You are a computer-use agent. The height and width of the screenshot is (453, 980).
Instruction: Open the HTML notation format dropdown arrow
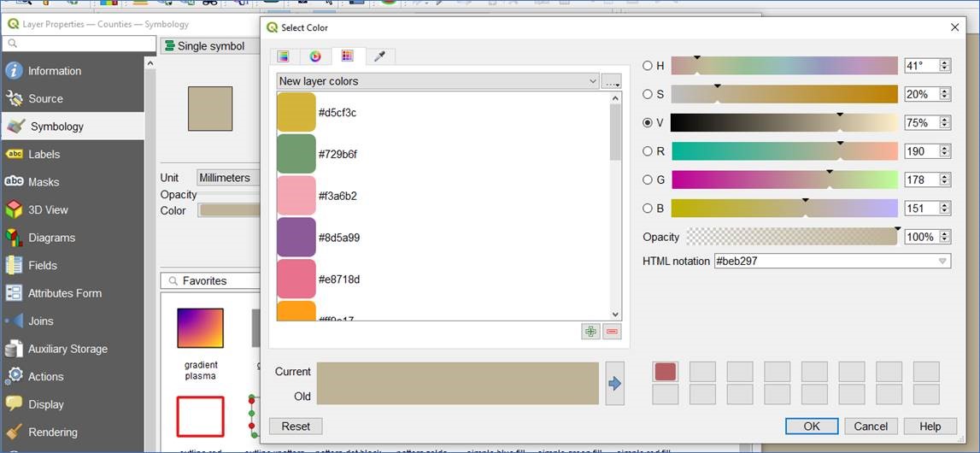coord(943,262)
